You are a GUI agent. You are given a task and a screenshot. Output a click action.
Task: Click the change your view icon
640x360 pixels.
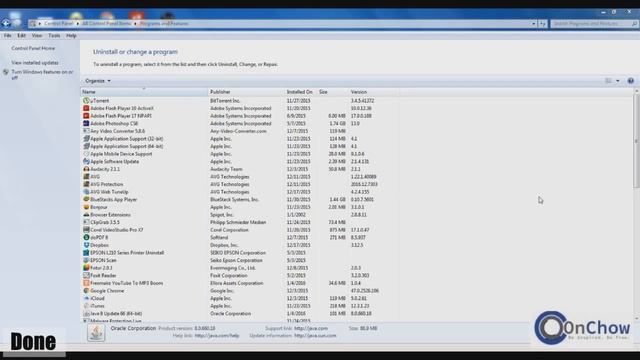(608, 81)
